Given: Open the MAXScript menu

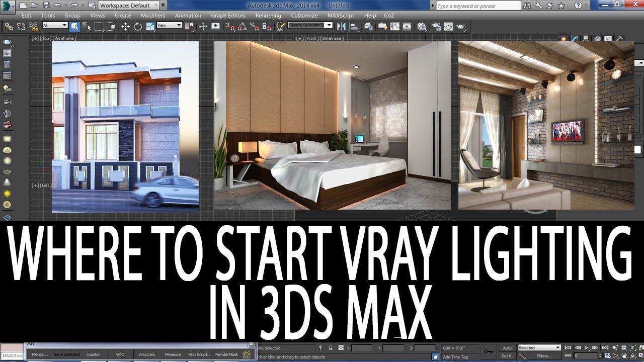Looking at the screenshot, I should 341,16.
